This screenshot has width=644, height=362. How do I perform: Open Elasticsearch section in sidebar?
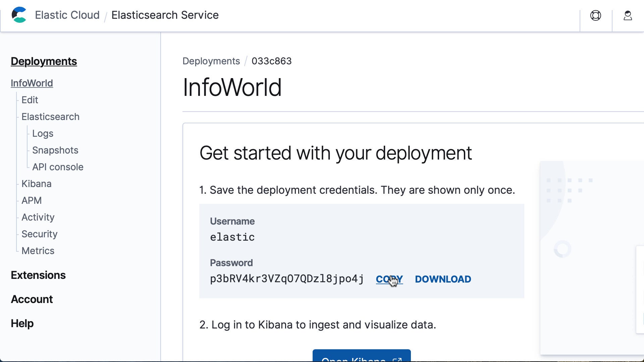tap(50, 117)
